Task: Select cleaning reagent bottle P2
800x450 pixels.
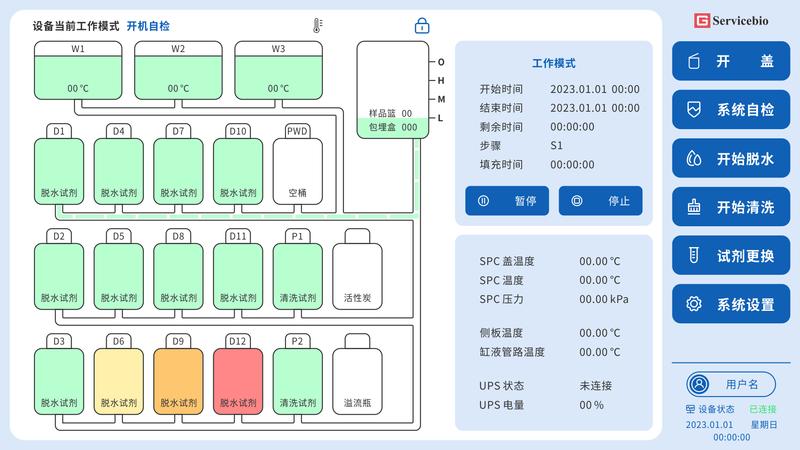Action: pyautogui.click(x=297, y=374)
